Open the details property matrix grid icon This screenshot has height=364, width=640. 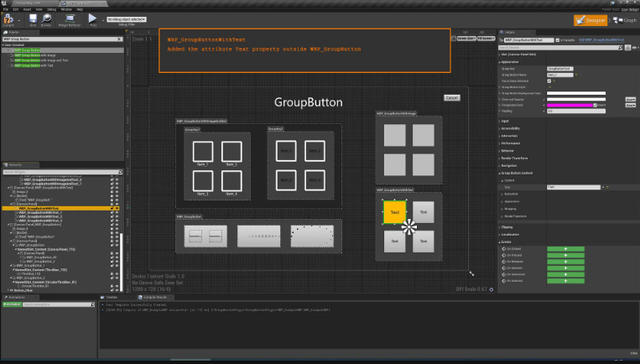click(627, 48)
